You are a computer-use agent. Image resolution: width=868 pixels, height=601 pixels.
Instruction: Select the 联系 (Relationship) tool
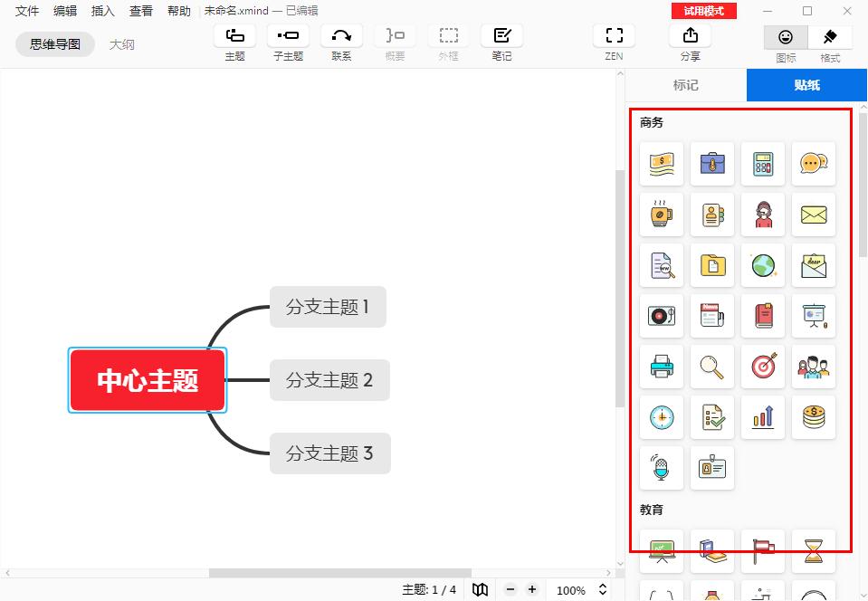[x=341, y=40]
